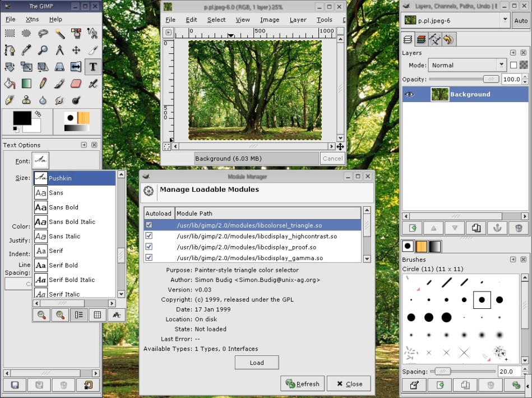This screenshot has height=398, width=532.
Task: Select the Clone stamp tool
Action: 26,100
